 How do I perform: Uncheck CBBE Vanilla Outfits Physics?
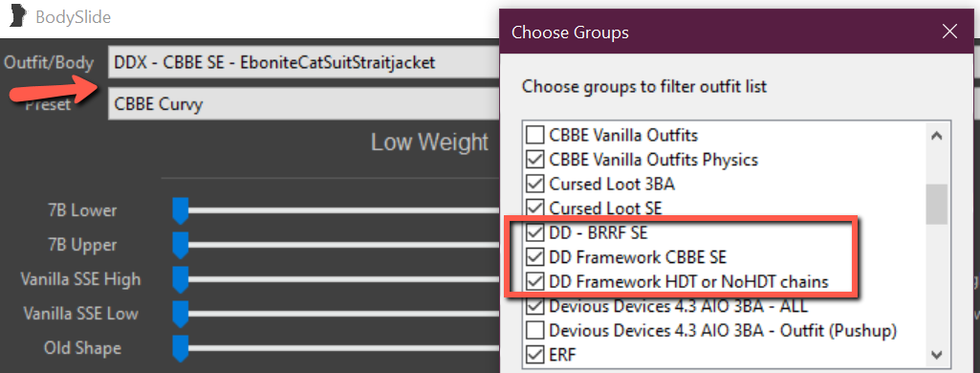(x=534, y=160)
